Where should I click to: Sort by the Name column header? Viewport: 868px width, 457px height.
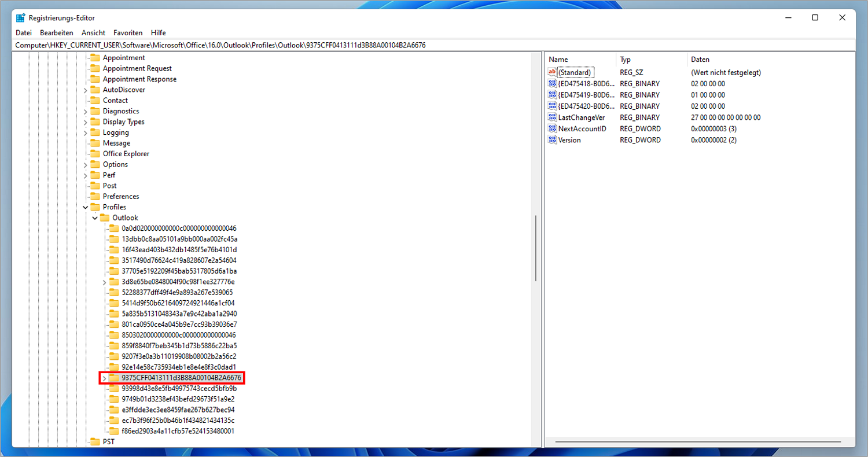[581, 60]
